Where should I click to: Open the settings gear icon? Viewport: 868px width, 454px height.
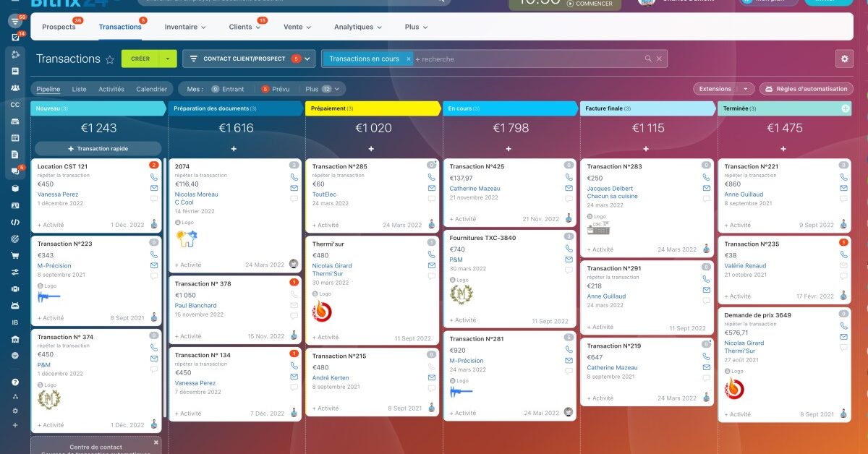(x=843, y=59)
